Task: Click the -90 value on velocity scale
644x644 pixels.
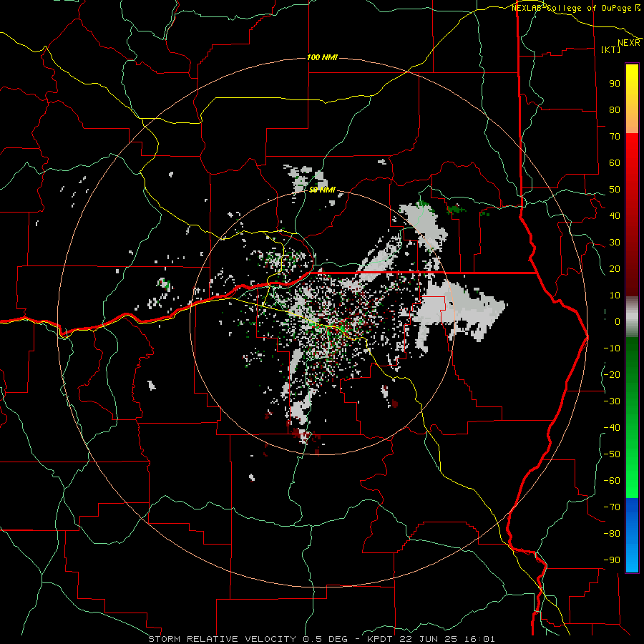Action: [x=612, y=560]
